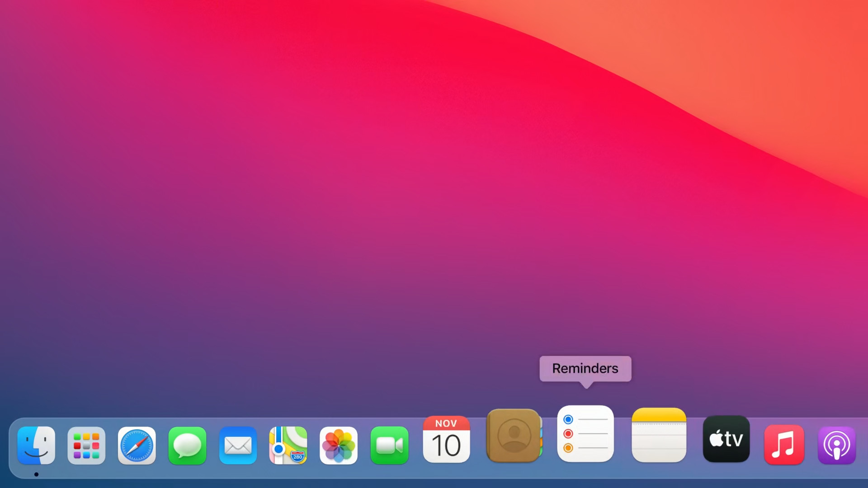Launch the Maps app
The height and width of the screenshot is (488, 868).
click(288, 445)
